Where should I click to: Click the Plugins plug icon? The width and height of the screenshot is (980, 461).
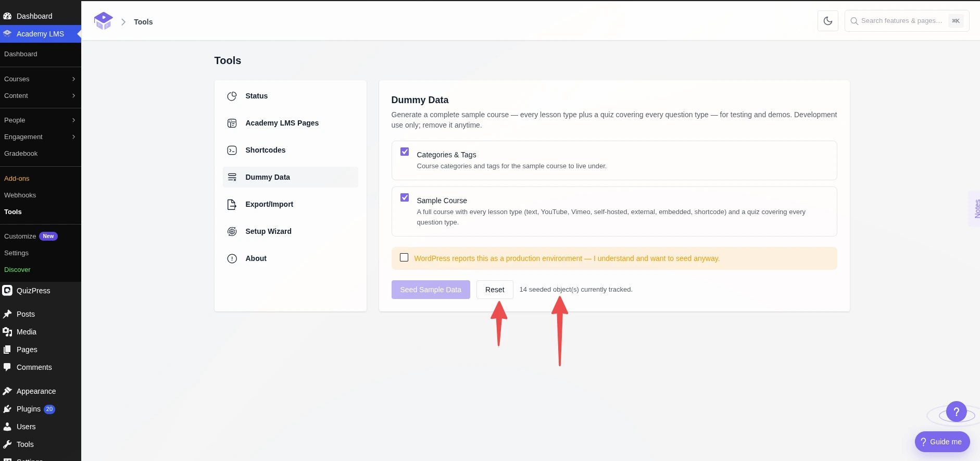(x=7, y=409)
